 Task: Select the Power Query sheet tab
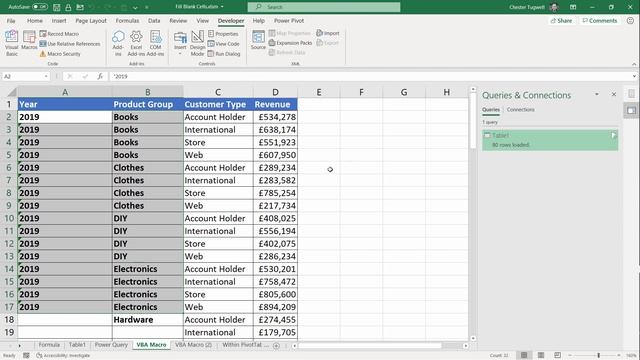click(111, 345)
